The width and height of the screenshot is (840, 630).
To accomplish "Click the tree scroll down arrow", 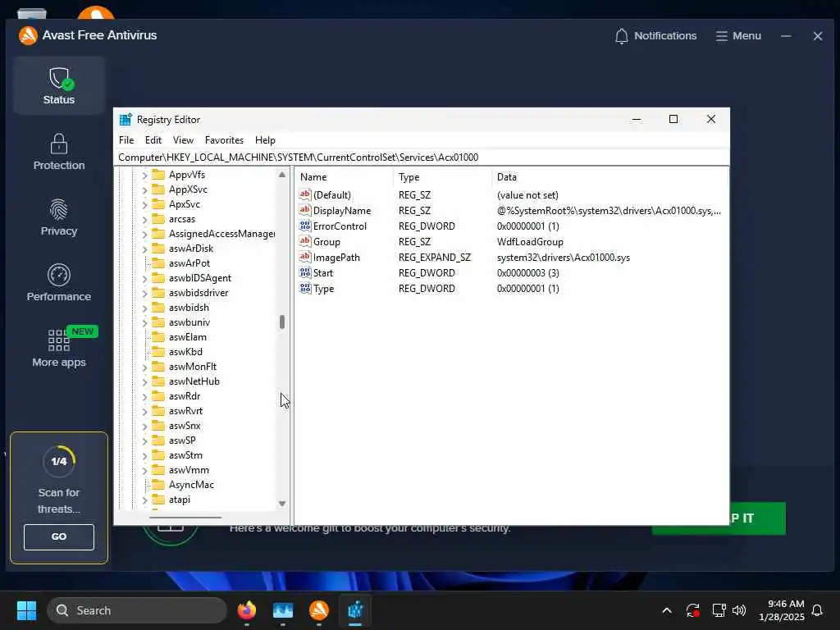I will (282, 504).
